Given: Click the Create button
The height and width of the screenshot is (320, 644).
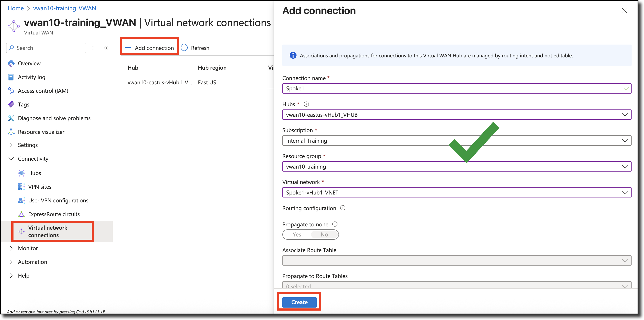Looking at the screenshot, I should (x=299, y=302).
